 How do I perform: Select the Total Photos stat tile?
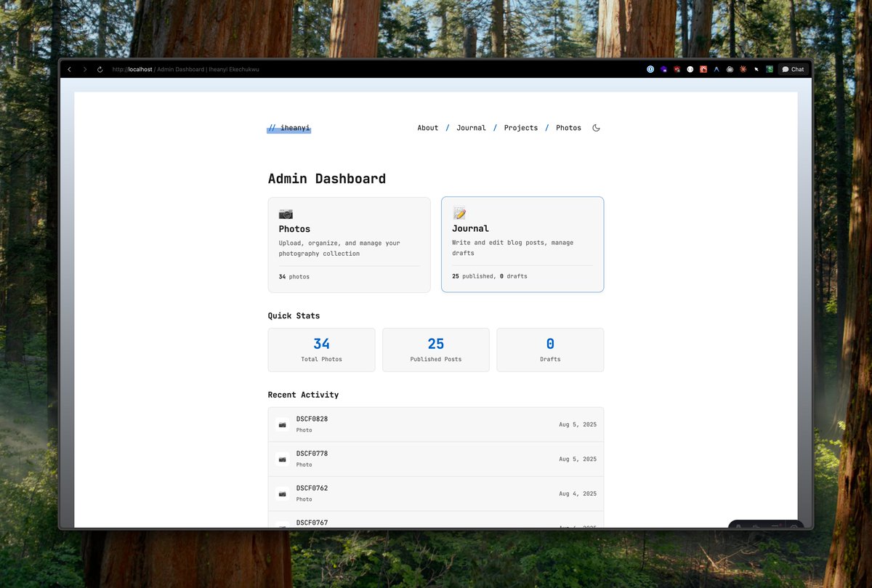pyautogui.click(x=321, y=350)
